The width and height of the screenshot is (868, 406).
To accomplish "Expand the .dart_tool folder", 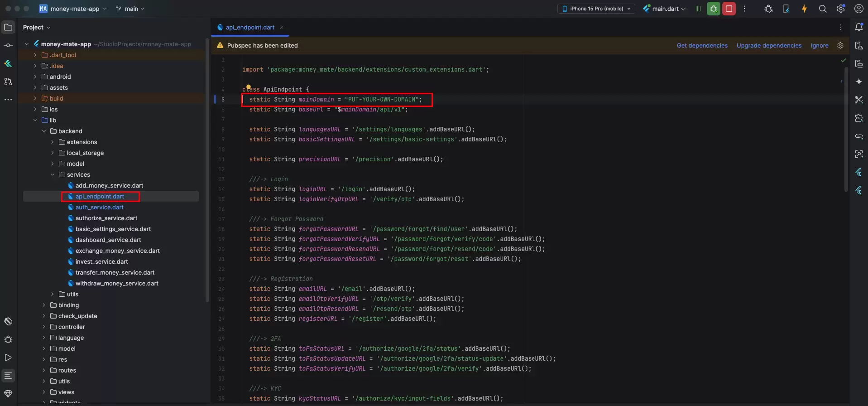I will click(35, 55).
